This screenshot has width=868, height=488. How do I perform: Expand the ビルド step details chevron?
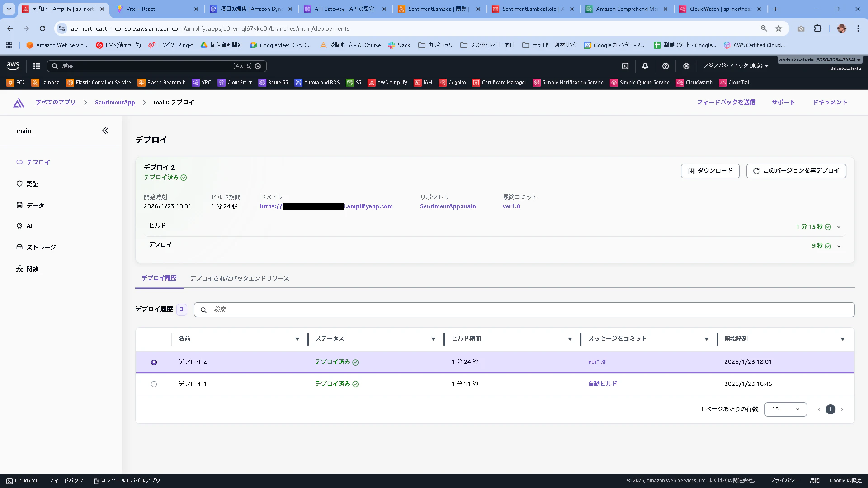[839, 227]
